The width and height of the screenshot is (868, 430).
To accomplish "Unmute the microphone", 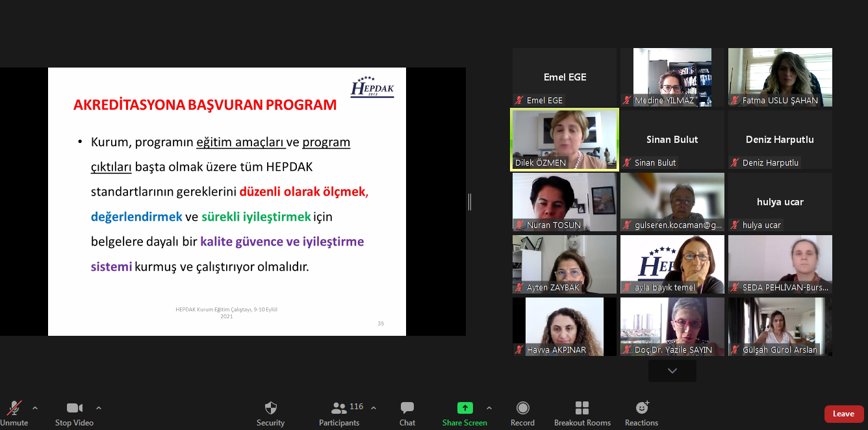I will coord(14,408).
